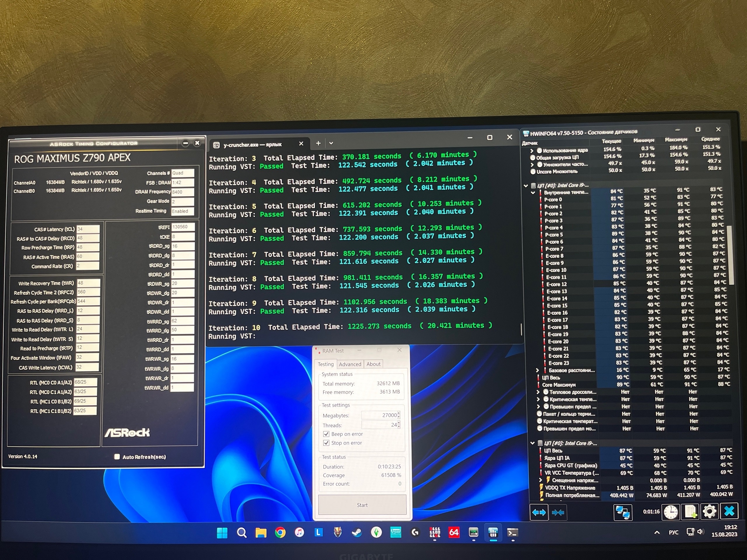Open HWiNFO sensor settings gear icon
The width and height of the screenshot is (747, 560).
pyautogui.click(x=709, y=511)
